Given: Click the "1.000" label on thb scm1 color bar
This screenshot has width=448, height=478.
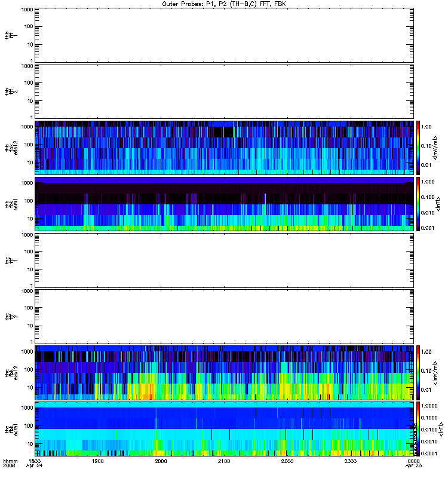Looking at the screenshot, I should click(x=428, y=182).
